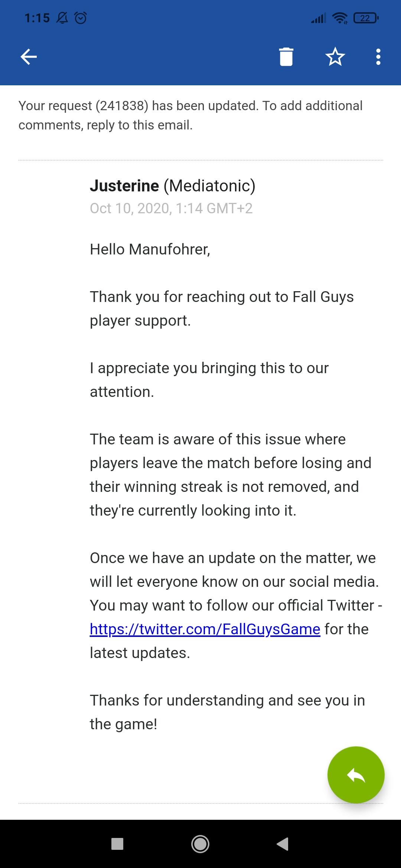The image size is (401, 868).
Task: Tap the battery indicator showing 22
Action: click(366, 17)
